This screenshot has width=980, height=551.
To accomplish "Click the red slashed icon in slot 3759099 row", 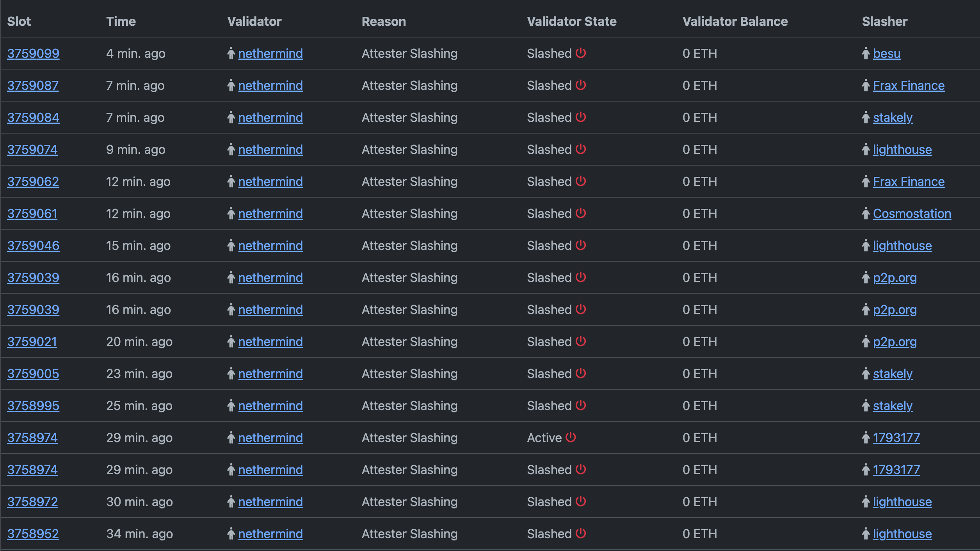I will click(x=580, y=53).
